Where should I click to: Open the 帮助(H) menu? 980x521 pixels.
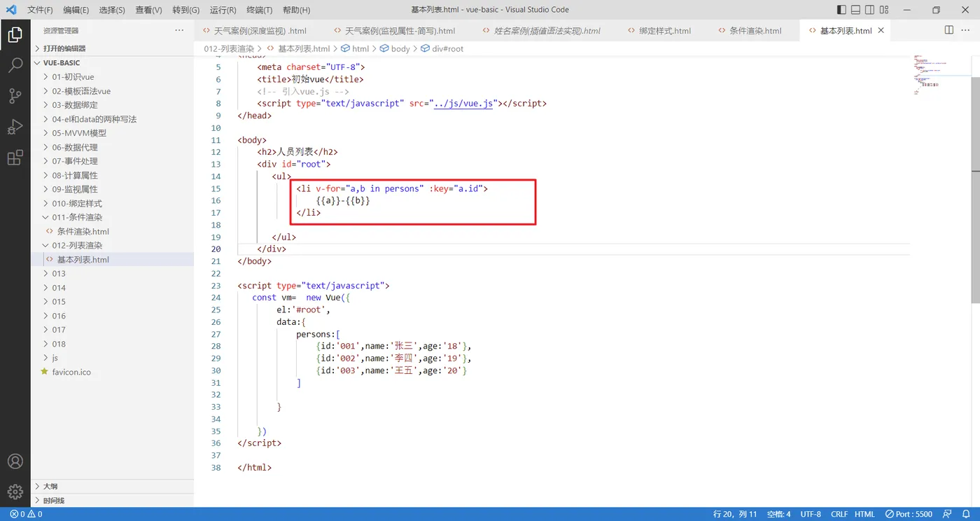click(296, 10)
